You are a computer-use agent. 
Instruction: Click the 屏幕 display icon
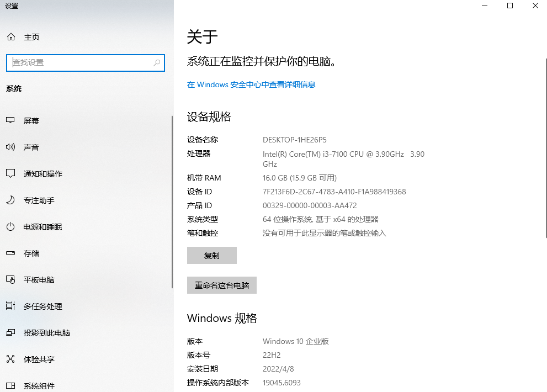coord(10,120)
